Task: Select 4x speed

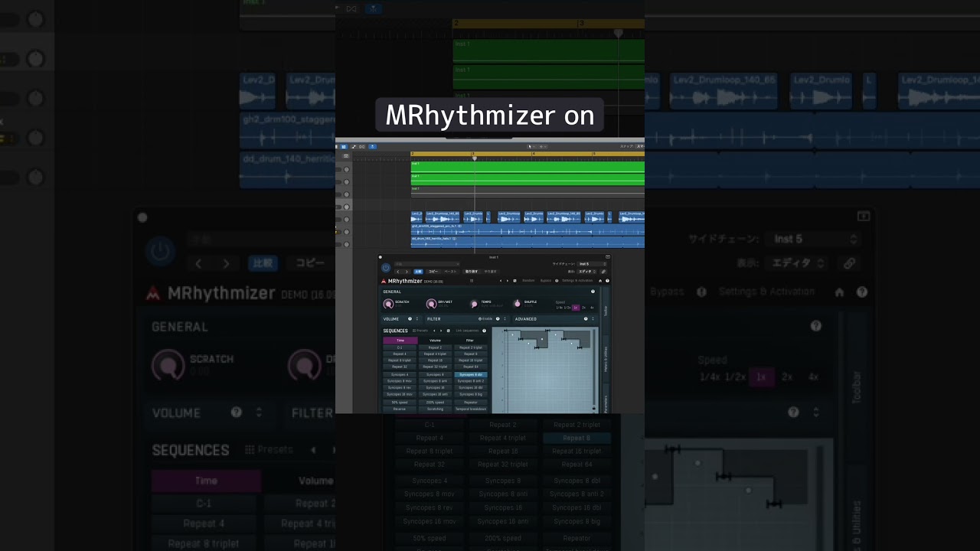Action: click(x=592, y=308)
